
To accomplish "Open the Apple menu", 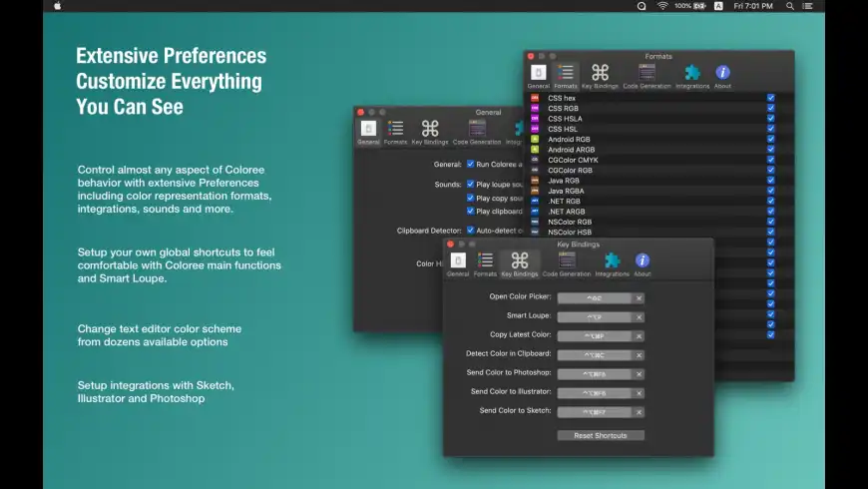I will click(x=58, y=6).
